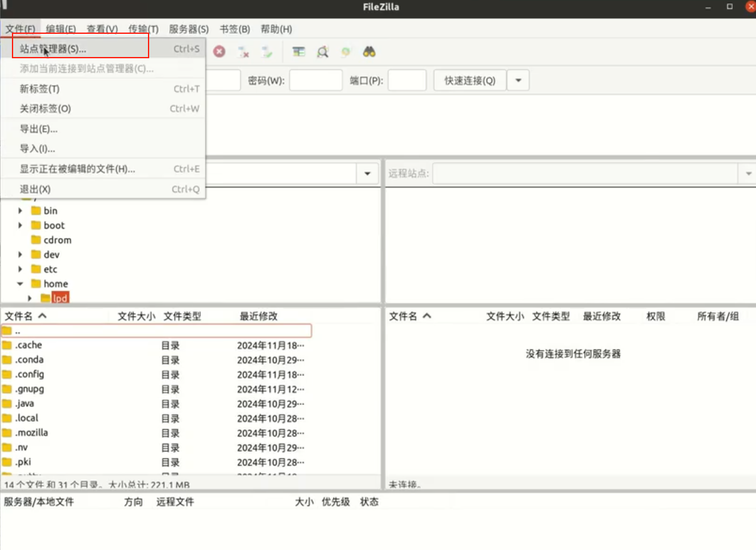Screen dimensions: 756x550
Task: Open the local site path dropdown
Action: 367,174
